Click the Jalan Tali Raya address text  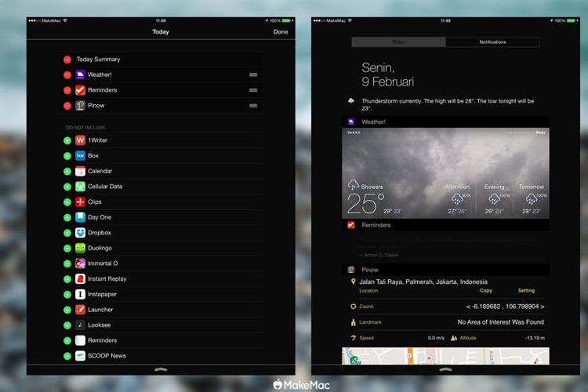click(x=423, y=281)
